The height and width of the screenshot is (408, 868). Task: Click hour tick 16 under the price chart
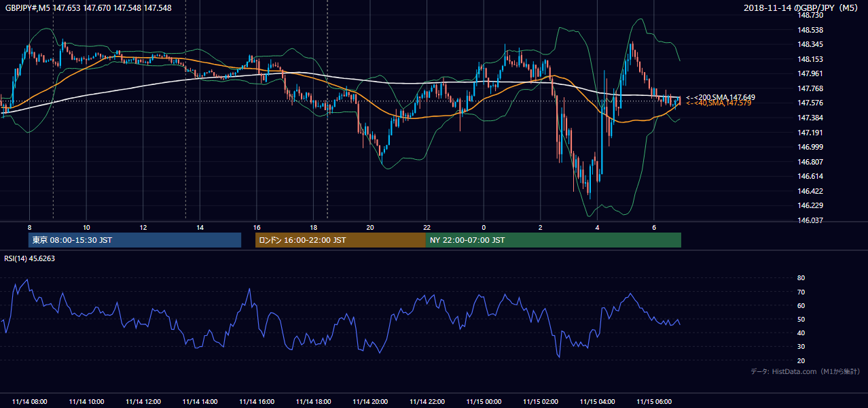click(x=257, y=227)
